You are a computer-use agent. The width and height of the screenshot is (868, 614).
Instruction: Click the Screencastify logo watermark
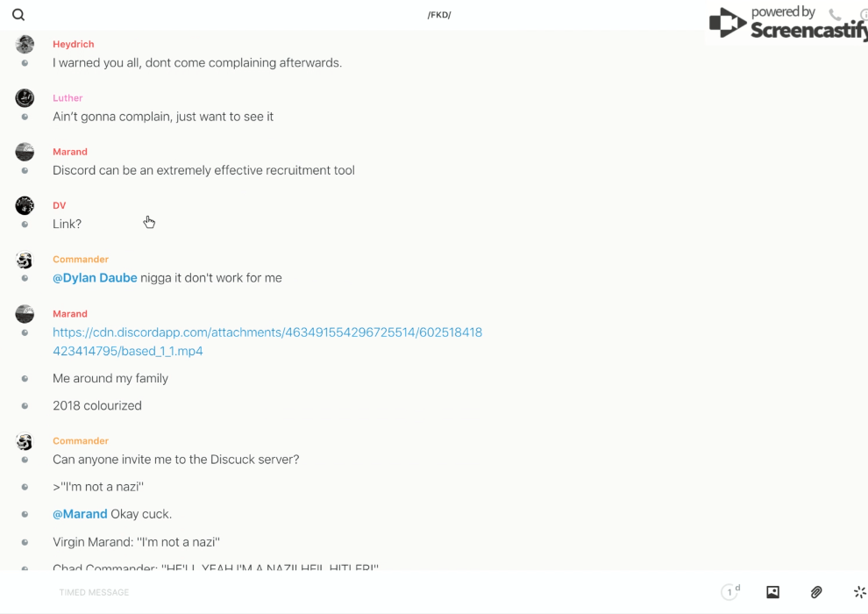786,24
